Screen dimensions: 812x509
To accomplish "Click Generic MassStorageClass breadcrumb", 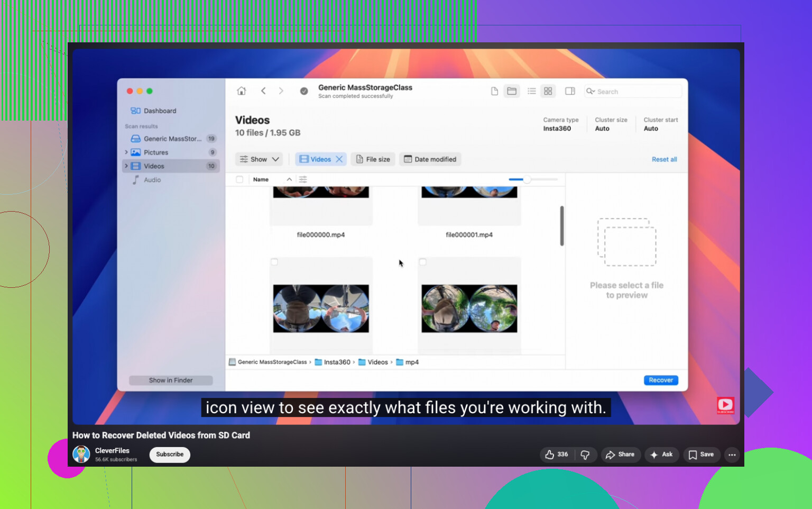I will click(x=268, y=362).
